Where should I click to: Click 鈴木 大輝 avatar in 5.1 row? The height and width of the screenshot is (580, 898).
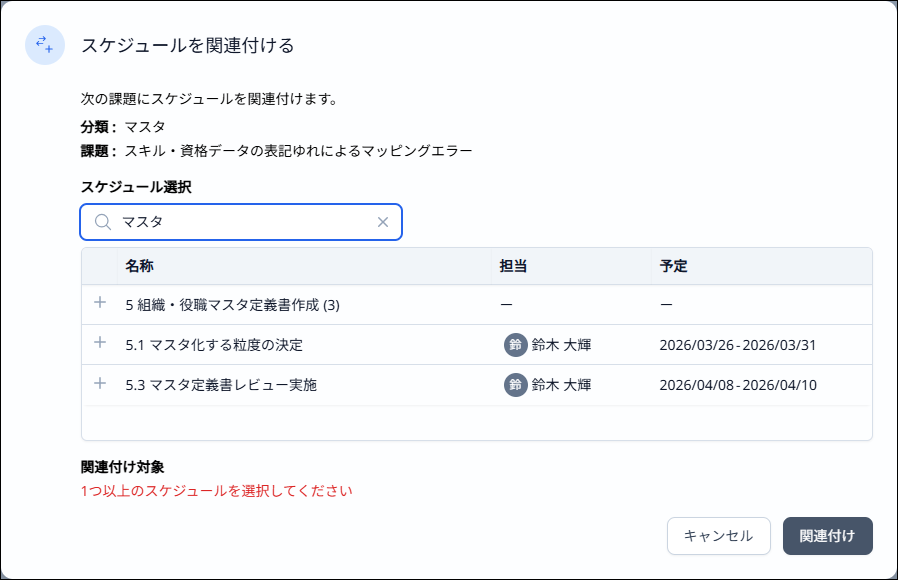(x=515, y=345)
